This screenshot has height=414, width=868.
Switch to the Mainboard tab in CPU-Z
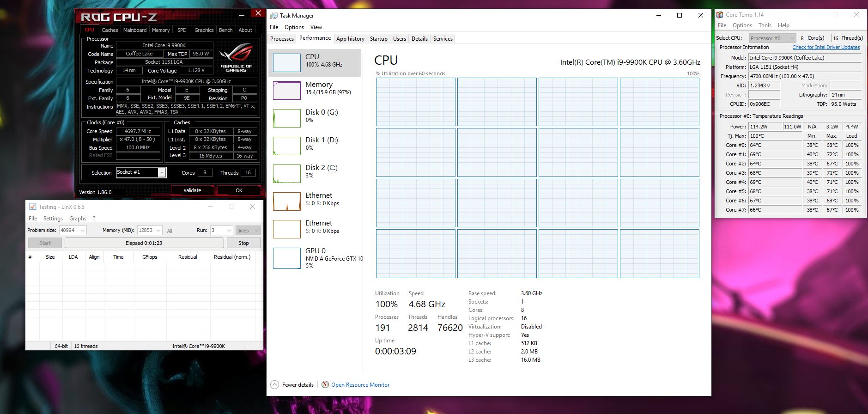tap(135, 30)
